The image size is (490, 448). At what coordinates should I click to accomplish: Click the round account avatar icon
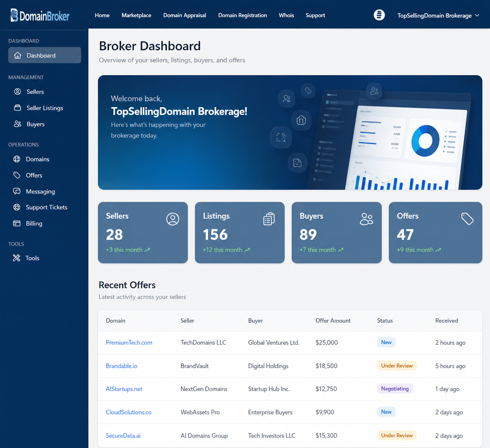click(379, 15)
